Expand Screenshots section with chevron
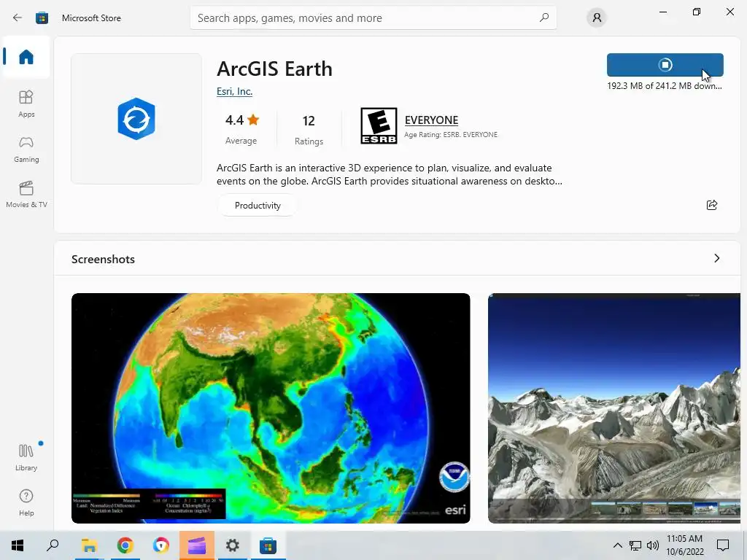The width and height of the screenshot is (747, 560). [717, 258]
